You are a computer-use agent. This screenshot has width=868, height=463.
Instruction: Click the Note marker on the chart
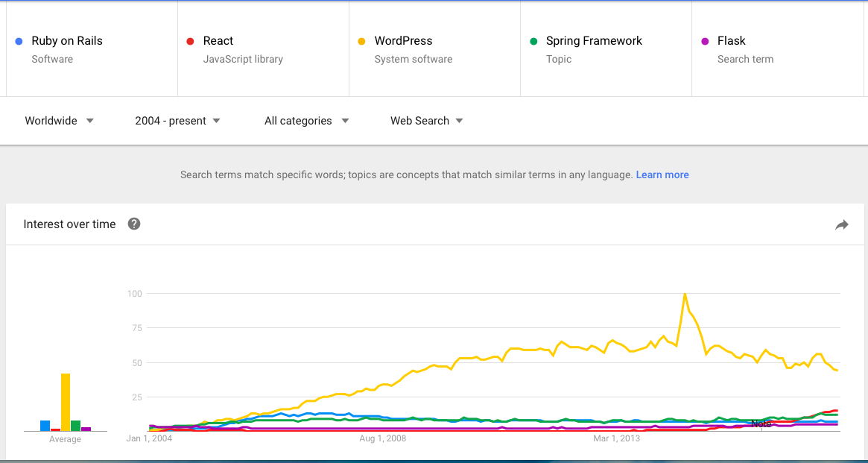click(761, 423)
